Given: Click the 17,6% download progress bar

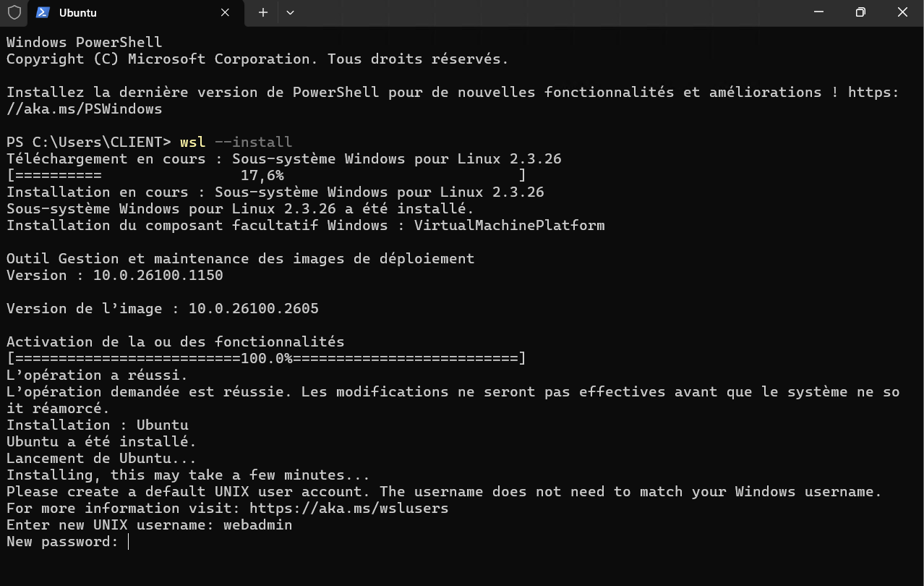Looking at the screenshot, I should (266, 176).
